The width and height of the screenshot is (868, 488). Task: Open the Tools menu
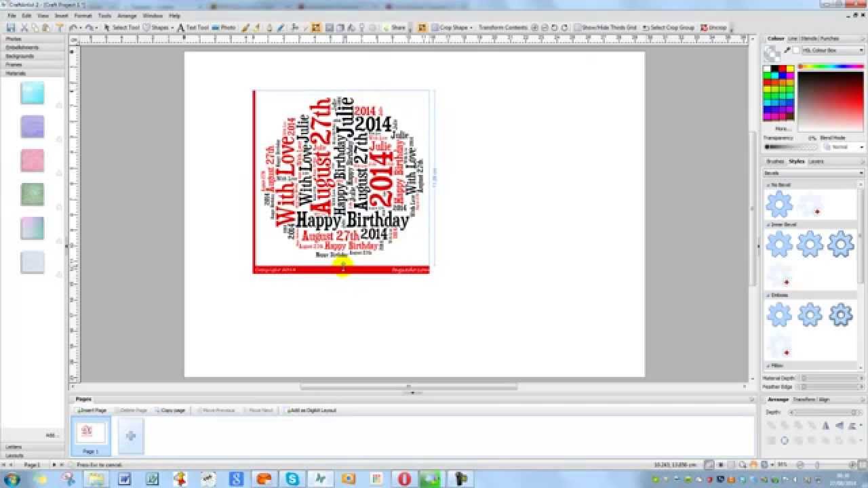coord(104,15)
